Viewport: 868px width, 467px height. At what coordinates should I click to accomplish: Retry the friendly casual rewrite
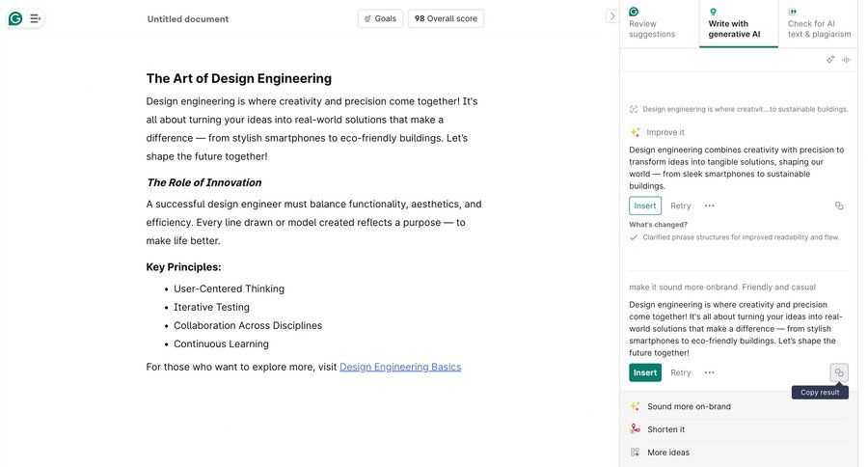pyautogui.click(x=680, y=372)
